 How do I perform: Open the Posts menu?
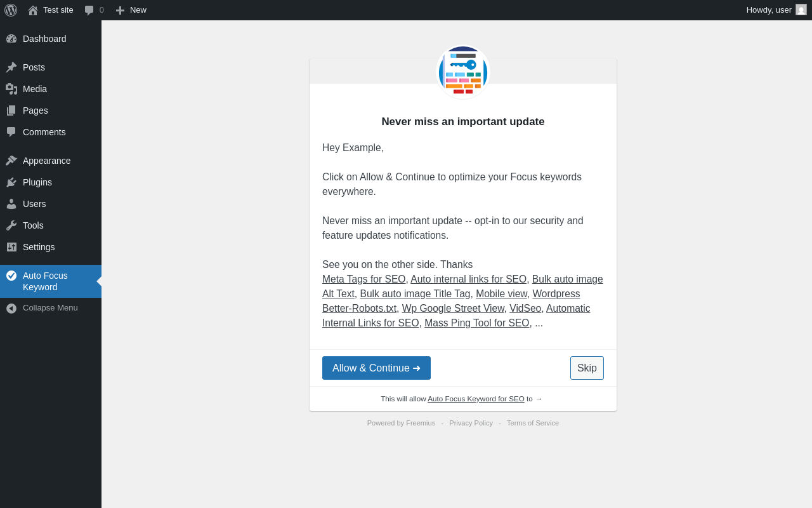pos(51,67)
